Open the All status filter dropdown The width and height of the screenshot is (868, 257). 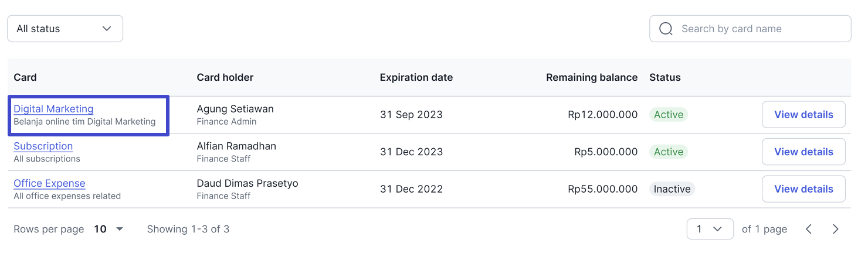65,29
